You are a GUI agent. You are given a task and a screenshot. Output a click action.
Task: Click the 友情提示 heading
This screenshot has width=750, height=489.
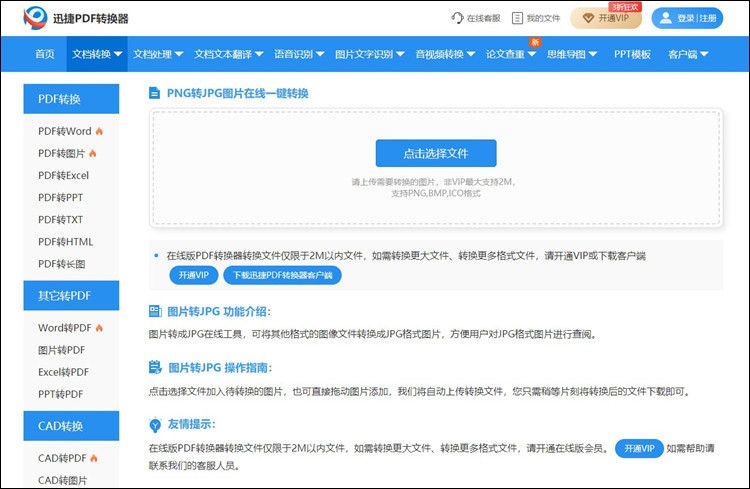pos(191,424)
